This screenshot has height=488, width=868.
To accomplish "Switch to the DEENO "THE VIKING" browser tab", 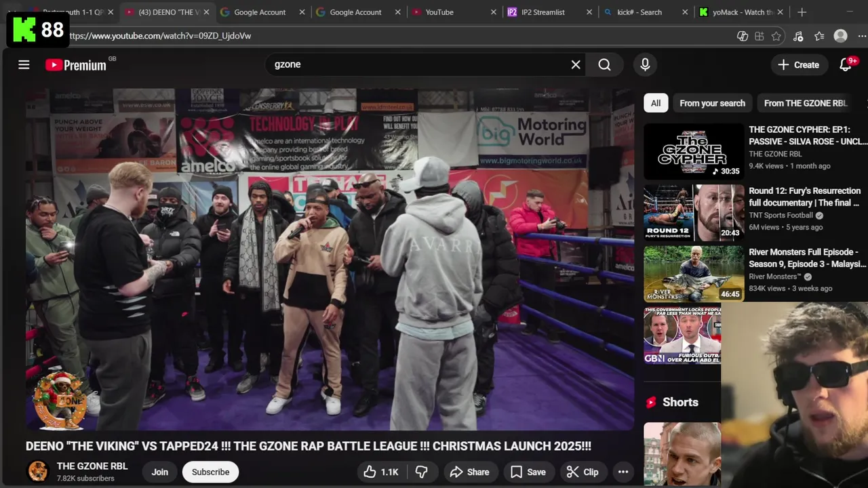I will point(168,12).
